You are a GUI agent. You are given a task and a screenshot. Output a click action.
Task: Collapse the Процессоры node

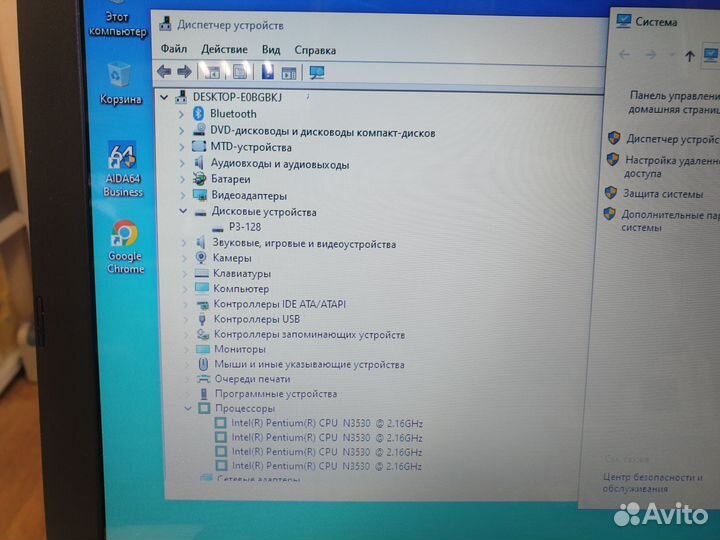click(x=187, y=408)
